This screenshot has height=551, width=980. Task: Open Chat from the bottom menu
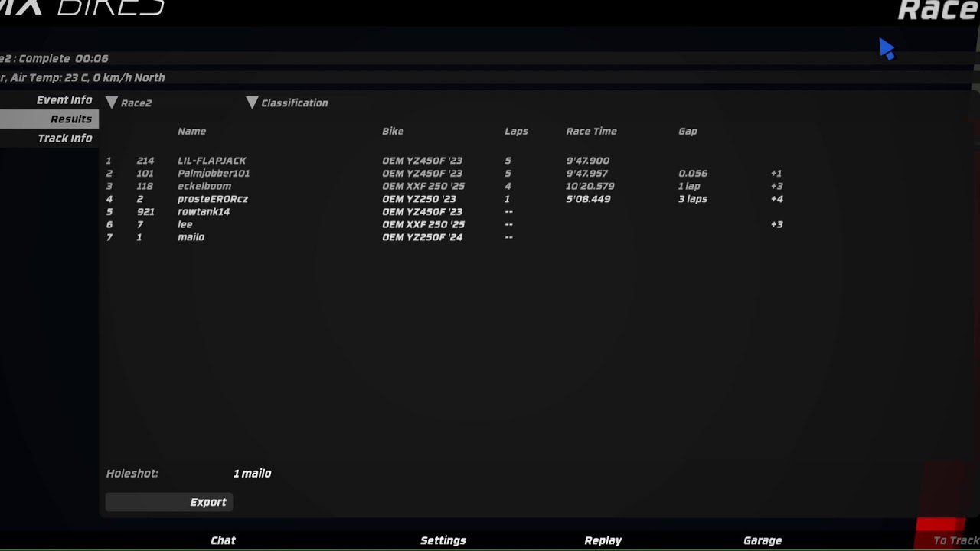[224, 540]
